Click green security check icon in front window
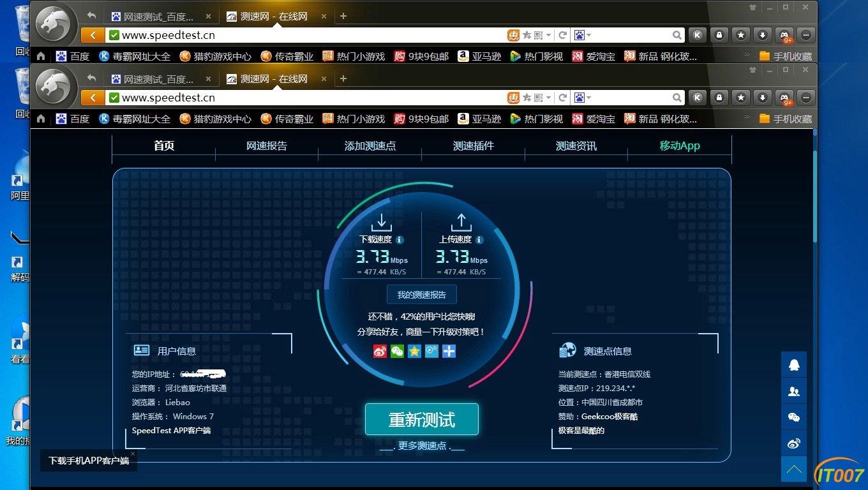The width and height of the screenshot is (868, 490). pos(114,98)
